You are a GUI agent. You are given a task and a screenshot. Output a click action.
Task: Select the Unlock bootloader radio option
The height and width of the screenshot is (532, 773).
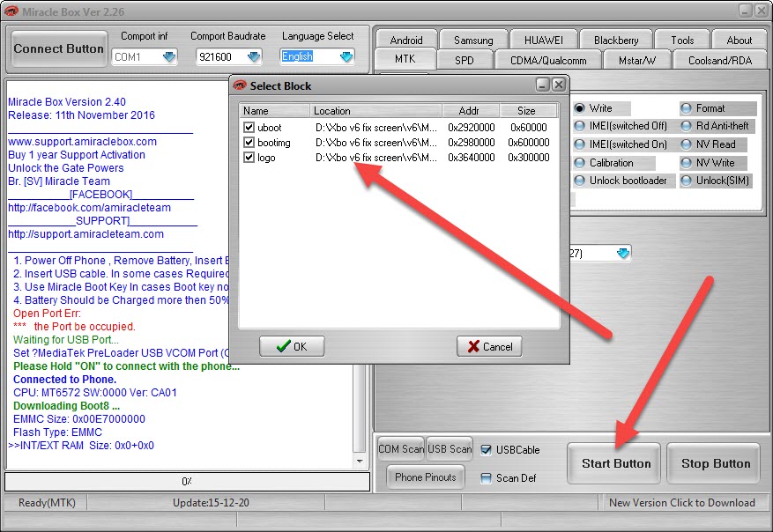tap(580, 181)
